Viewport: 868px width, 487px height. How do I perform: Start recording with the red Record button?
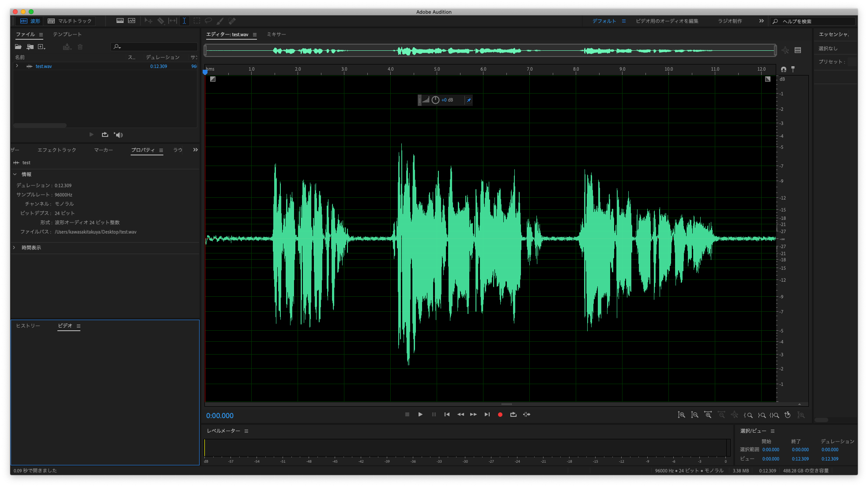(x=500, y=415)
